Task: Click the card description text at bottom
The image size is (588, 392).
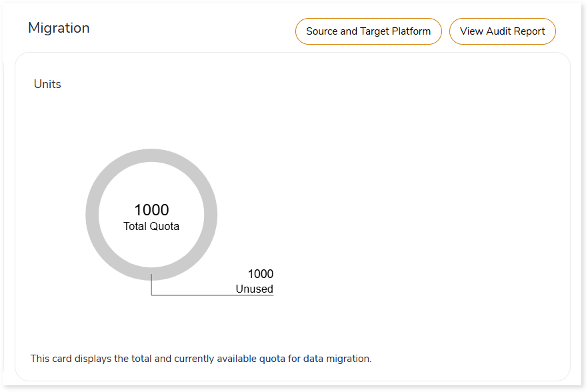Action: pos(201,359)
